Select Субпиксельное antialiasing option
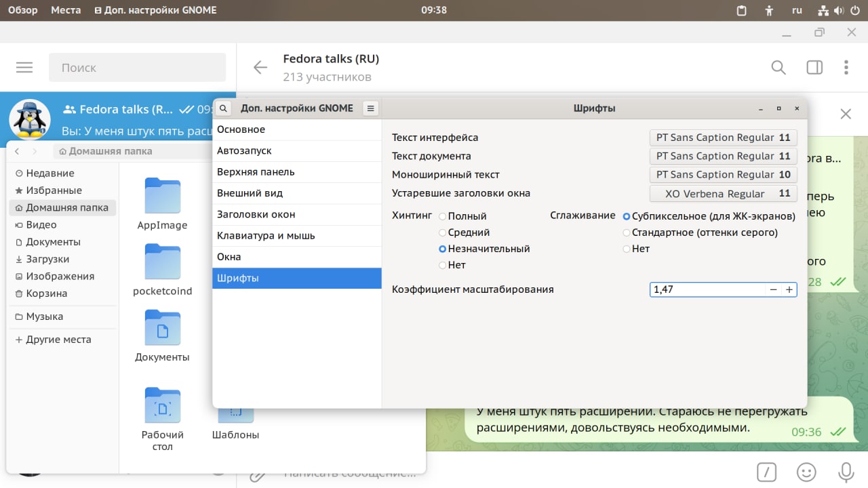 pyautogui.click(x=709, y=216)
